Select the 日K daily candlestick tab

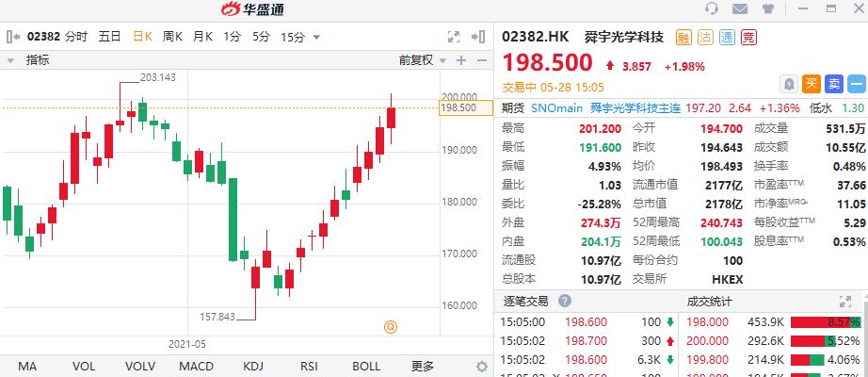coord(142,37)
